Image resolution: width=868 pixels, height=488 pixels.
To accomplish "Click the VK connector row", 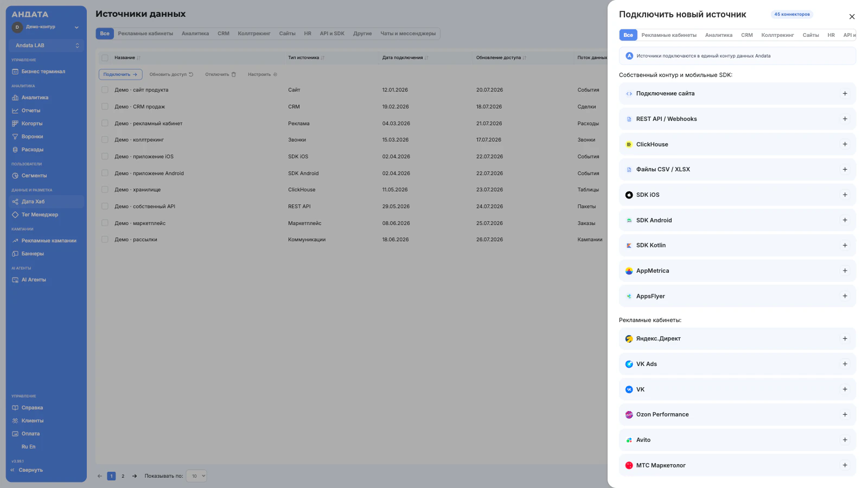I will tap(737, 389).
